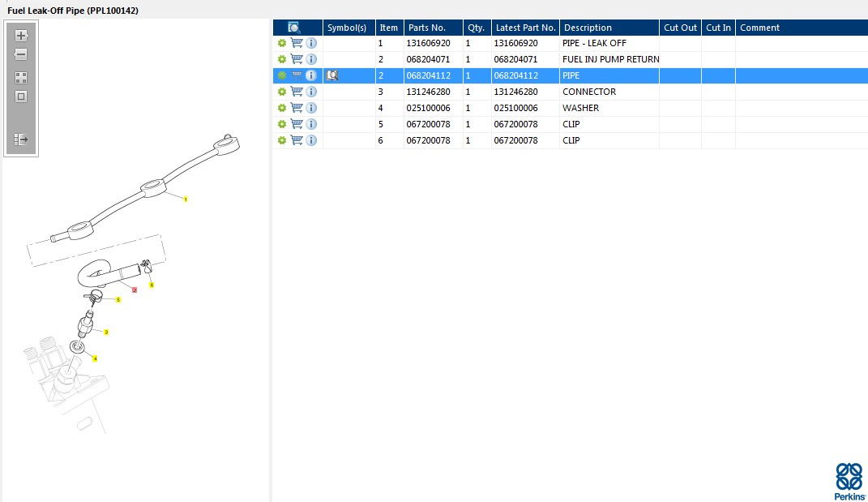The width and height of the screenshot is (868, 502).
Task: Zoom in on the parts diagram
Action: [21, 36]
